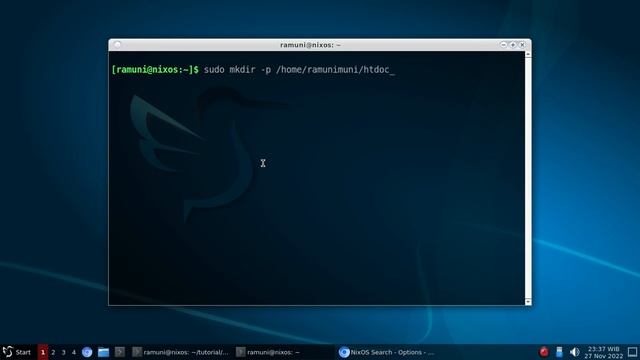640x360 pixels.
Task: Open the volume control icon
Action: [x=574, y=352]
